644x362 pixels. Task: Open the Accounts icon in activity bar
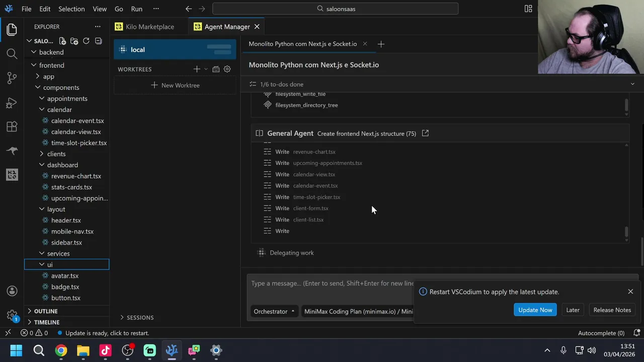pos(12,291)
